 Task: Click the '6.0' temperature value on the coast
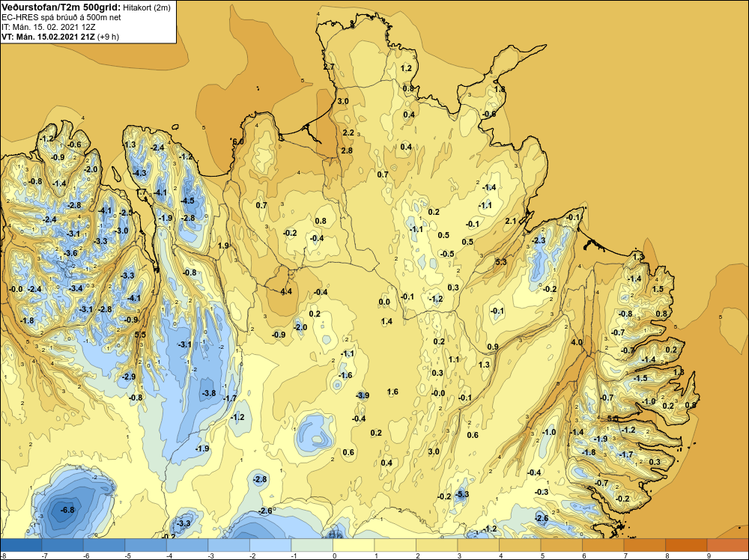click(238, 141)
